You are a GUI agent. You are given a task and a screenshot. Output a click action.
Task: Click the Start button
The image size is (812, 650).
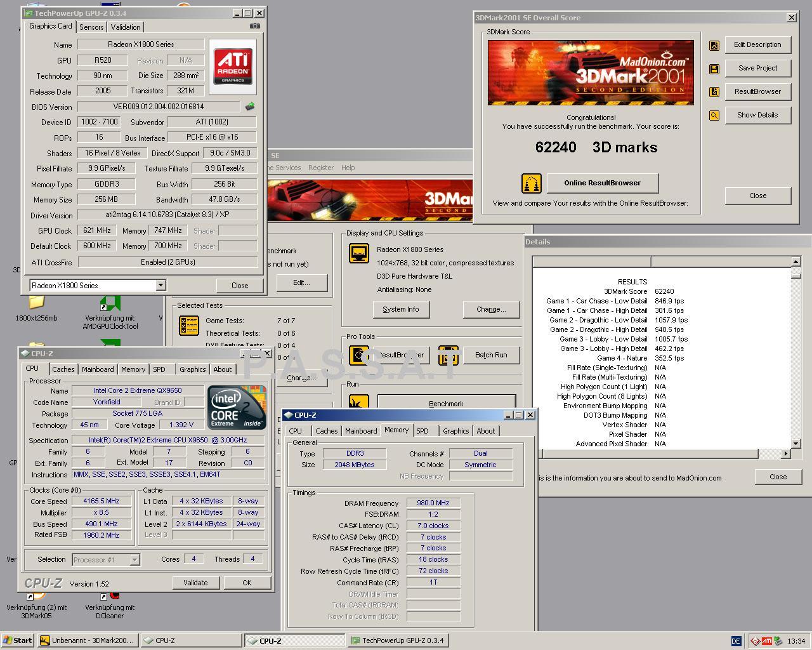pos(18,640)
